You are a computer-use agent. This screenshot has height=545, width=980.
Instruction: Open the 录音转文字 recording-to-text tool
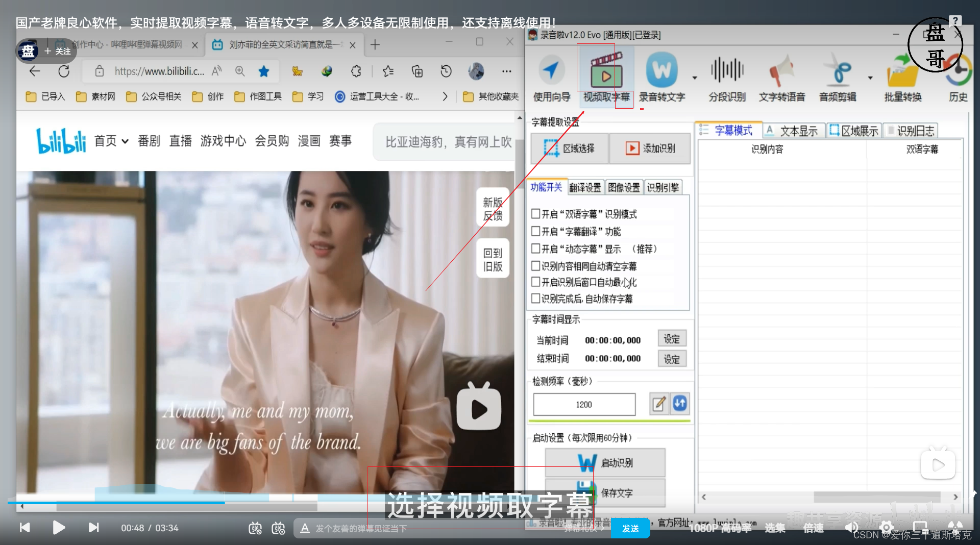[x=662, y=78]
